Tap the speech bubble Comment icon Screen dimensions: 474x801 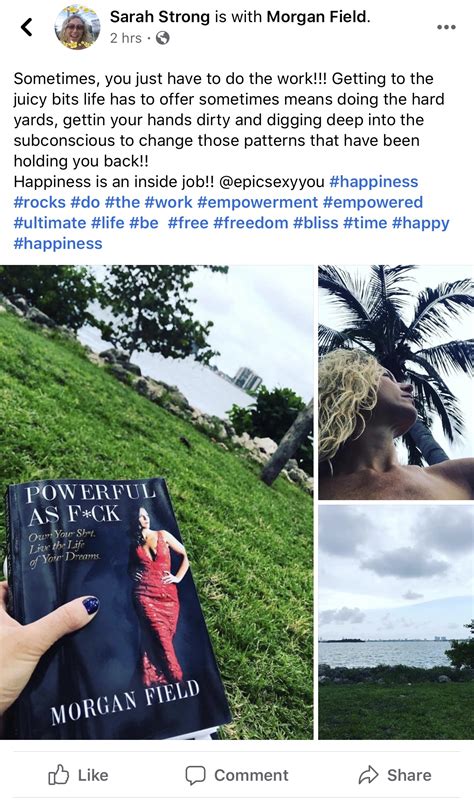[x=195, y=775]
